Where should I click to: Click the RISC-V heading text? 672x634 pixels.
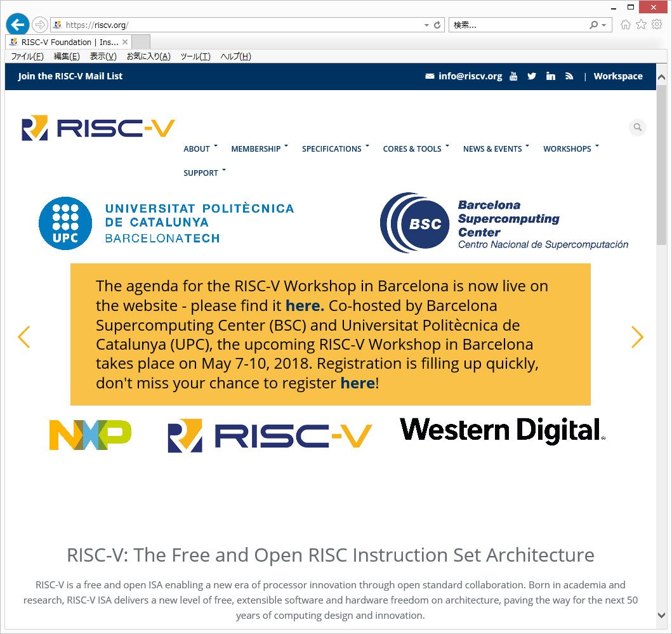coord(331,555)
